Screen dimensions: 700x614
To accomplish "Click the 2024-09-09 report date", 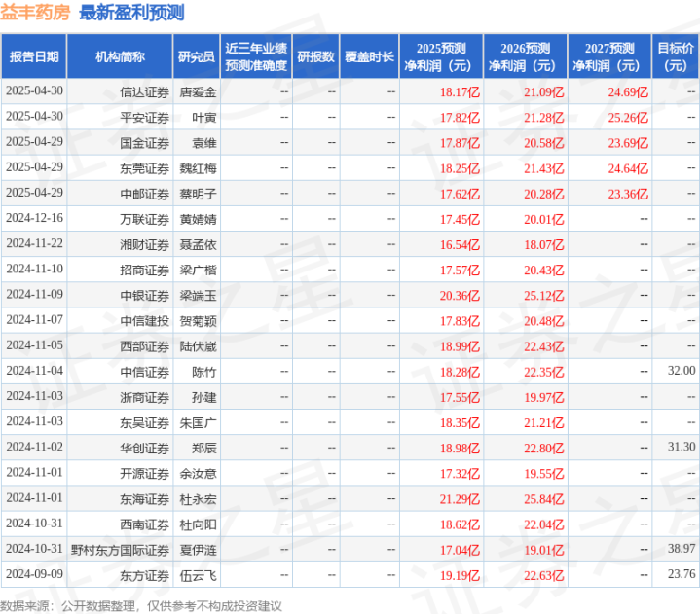I will [x=34, y=574].
